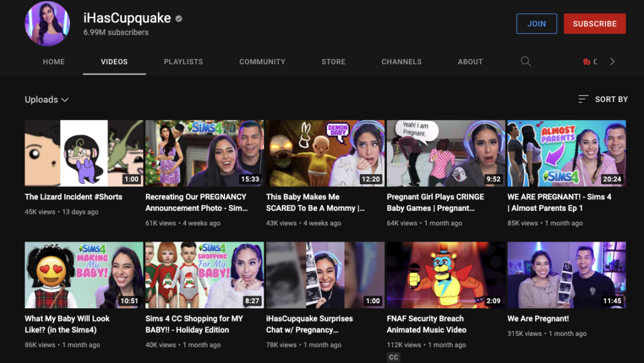Switch to the HOME tab
644x363 pixels.
tap(54, 62)
